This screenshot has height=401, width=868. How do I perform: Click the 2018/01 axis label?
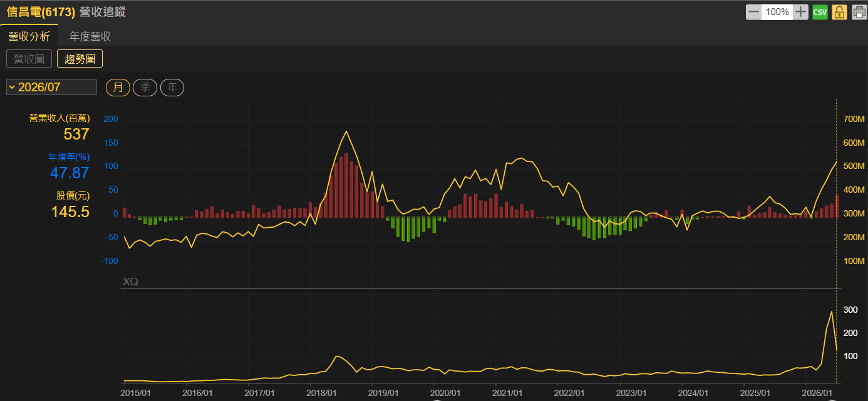(x=321, y=393)
